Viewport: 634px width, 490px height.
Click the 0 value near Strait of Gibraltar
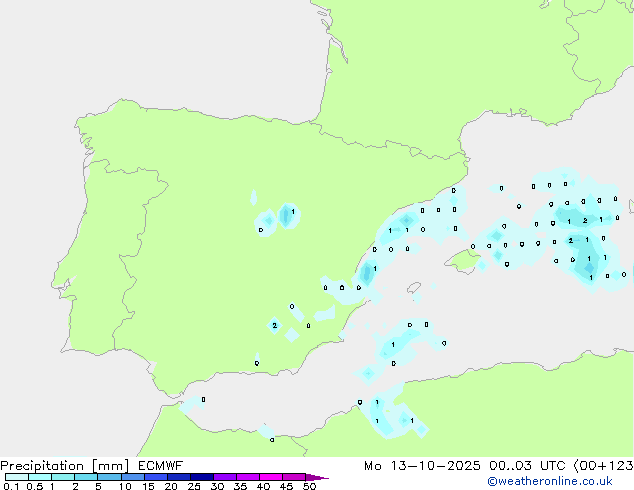(x=203, y=399)
